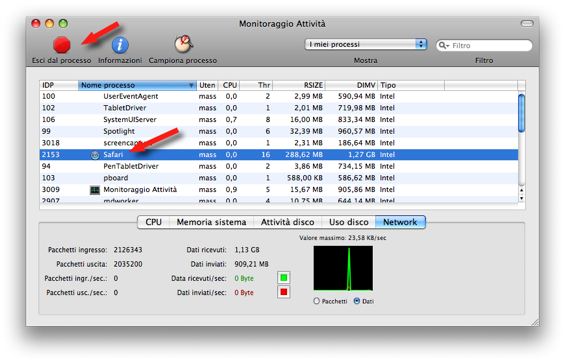The image size is (565, 362).
Task: Click the Safari compass icon in row 2153
Action: (x=95, y=155)
